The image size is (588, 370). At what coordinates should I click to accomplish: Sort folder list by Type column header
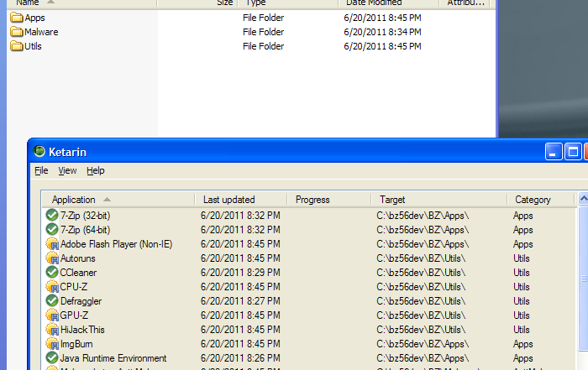[x=288, y=3]
